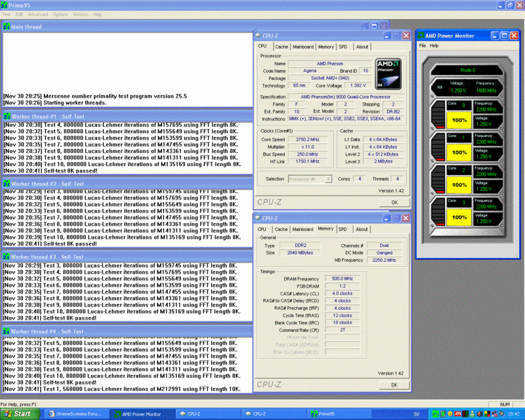The height and width of the screenshot is (420, 525).
Task: Click the Worker thread #4 window icon
Action: [7, 331]
